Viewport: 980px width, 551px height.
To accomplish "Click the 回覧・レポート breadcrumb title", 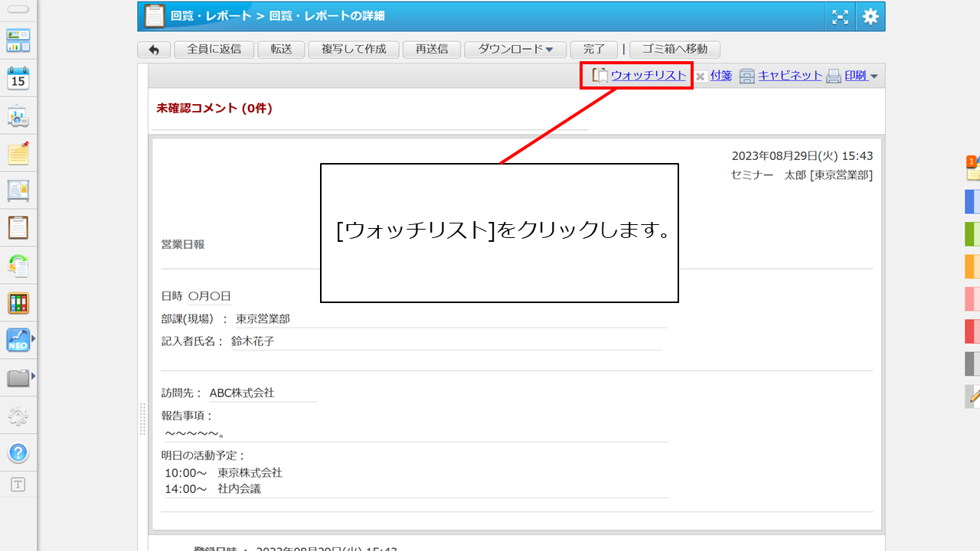I will [209, 16].
